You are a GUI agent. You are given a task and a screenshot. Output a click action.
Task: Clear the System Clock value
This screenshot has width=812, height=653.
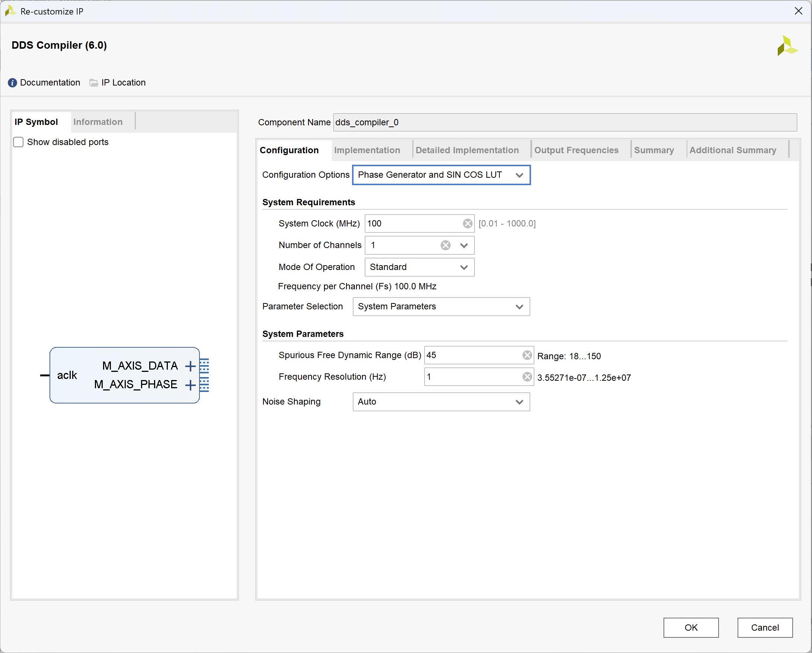[x=467, y=223]
